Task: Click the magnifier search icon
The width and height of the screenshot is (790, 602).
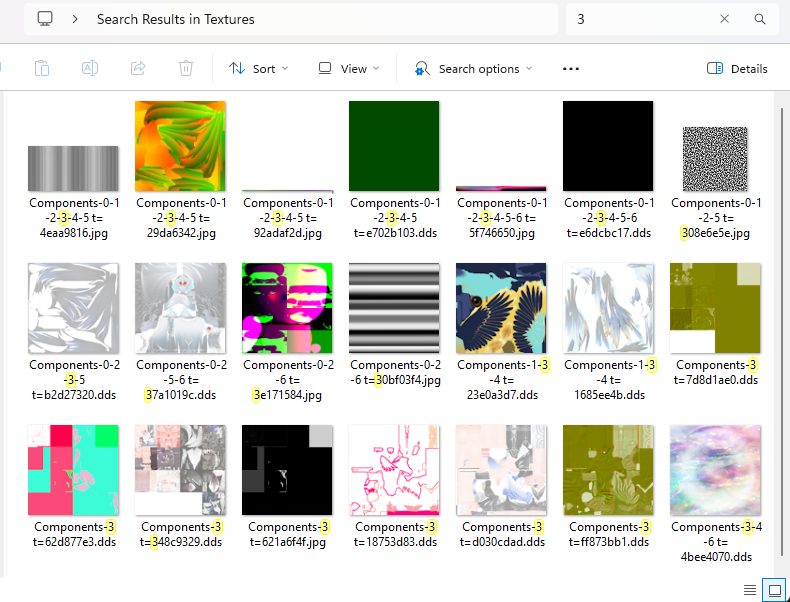Action: coord(760,19)
